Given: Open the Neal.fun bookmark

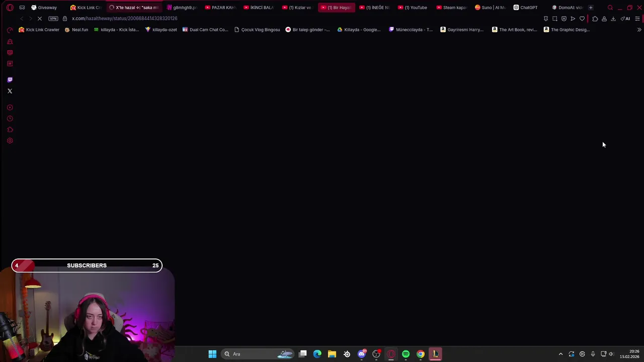Looking at the screenshot, I should 76,30.
